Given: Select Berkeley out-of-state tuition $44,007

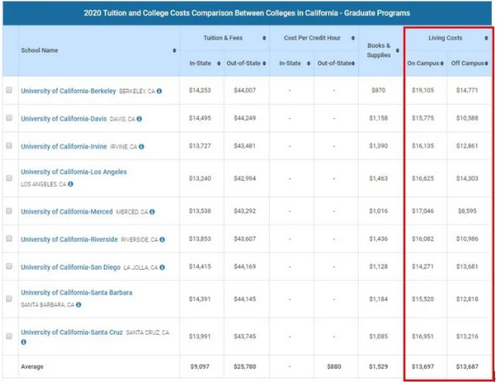Looking at the screenshot, I should click(245, 90).
